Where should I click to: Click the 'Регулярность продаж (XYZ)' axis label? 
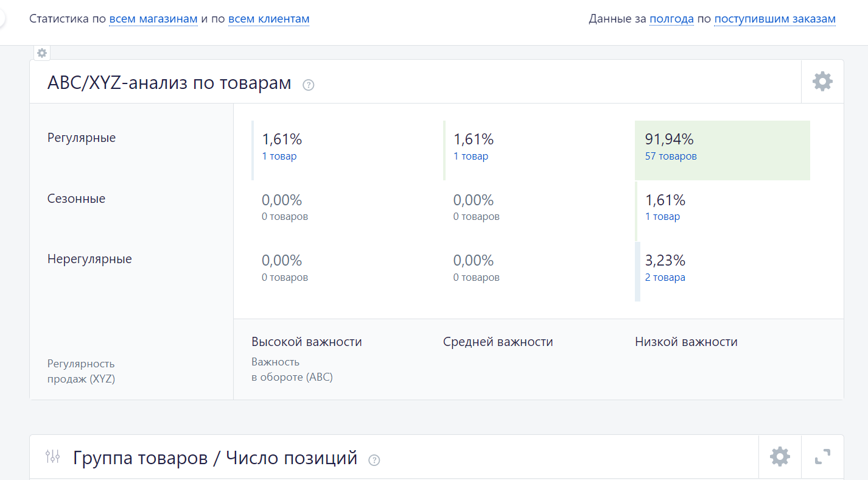click(x=81, y=371)
